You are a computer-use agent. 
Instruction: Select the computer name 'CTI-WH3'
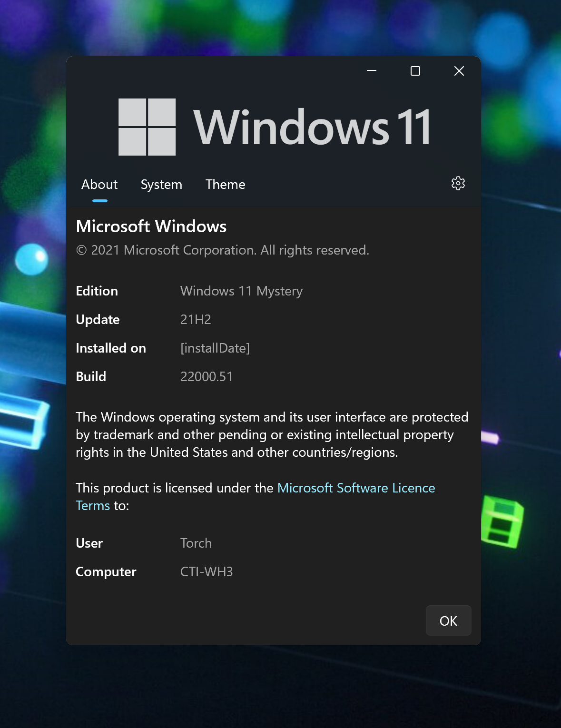point(207,571)
